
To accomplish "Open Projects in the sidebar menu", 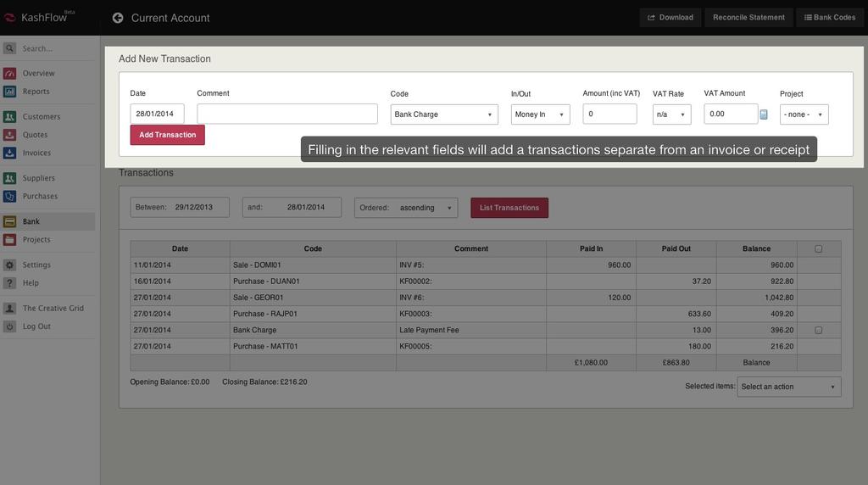I will click(x=36, y=240).
